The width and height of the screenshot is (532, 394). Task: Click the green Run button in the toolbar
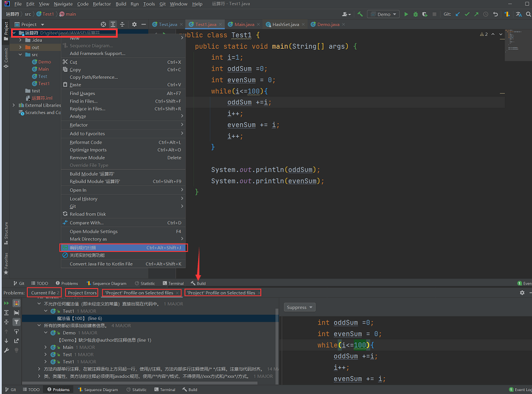point(406,14)
